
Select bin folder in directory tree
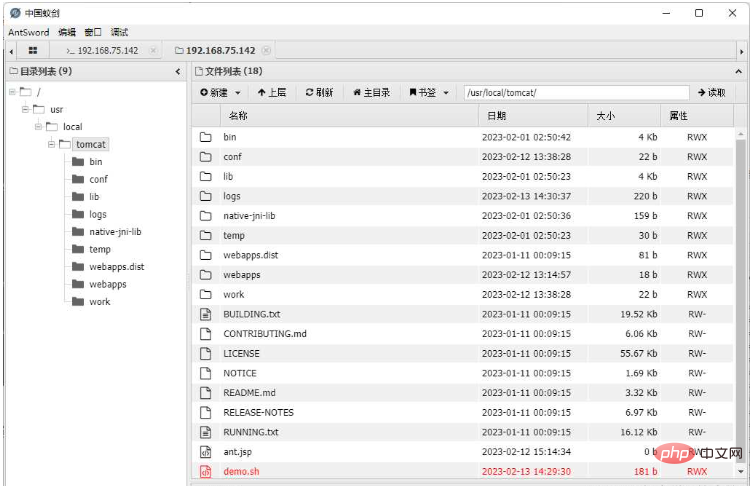(x=96, y=162)
